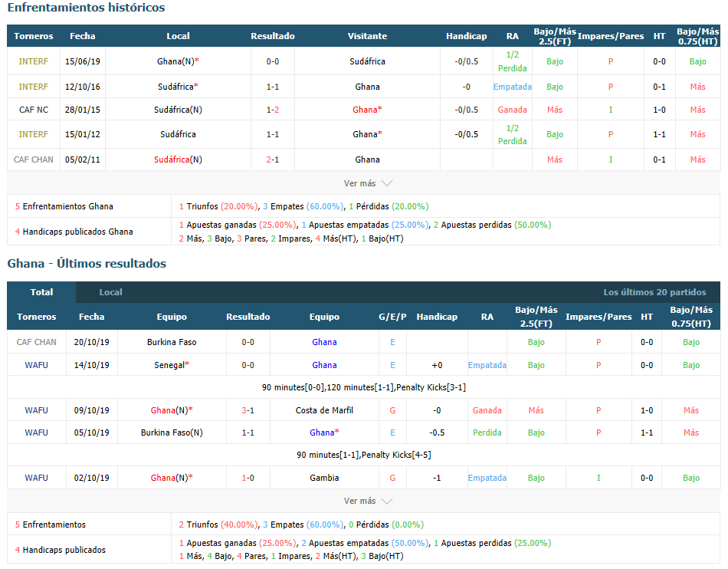Click the INTERF tournament on 12/10/16 row
This screenshot has height=569, width=728.
pos(34,87)
